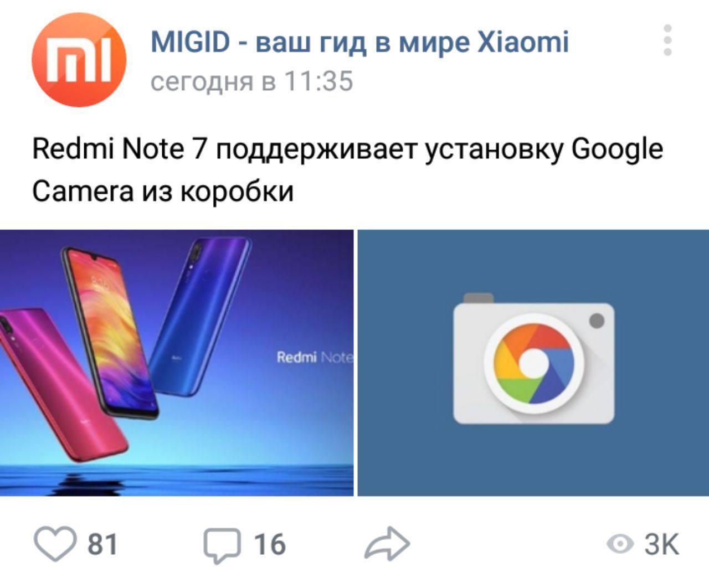709x588 pixels.
Task: Like the post with the heart icon
Action: (x=56, y=545)
